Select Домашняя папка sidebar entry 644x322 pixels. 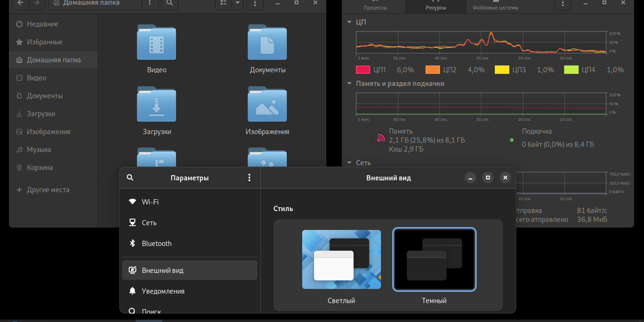click(x=54, y=60)
